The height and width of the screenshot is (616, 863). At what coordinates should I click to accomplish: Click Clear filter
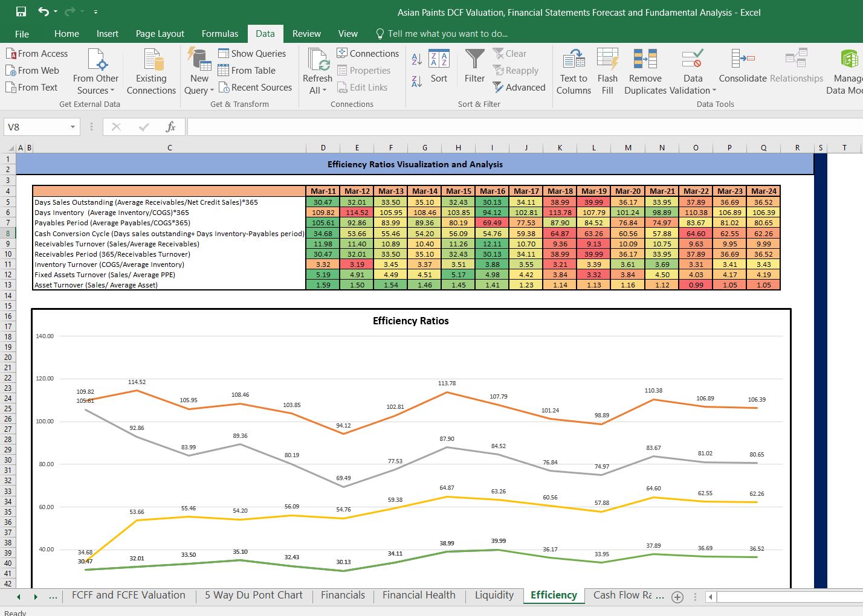(509, 54)
